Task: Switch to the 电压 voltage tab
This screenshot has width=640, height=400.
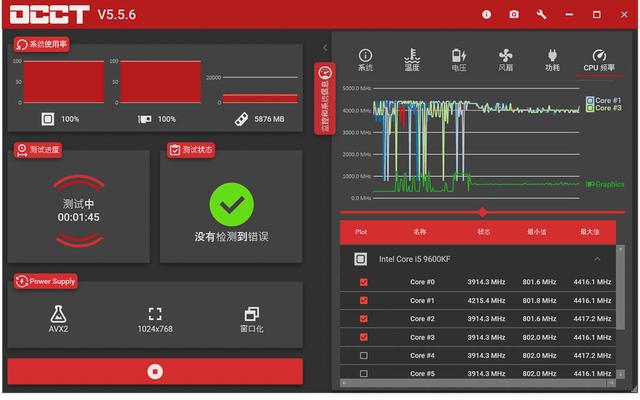Action: [x=459, y=60]
